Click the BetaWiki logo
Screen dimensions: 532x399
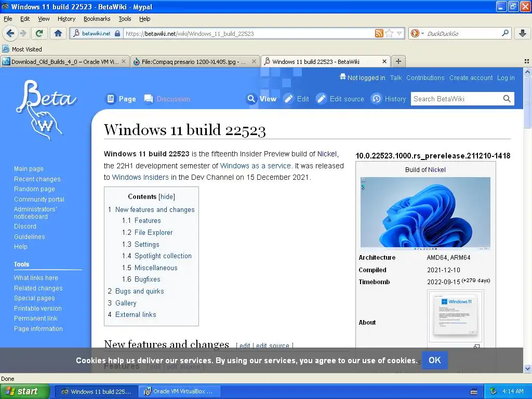click(x=46, y=110)
